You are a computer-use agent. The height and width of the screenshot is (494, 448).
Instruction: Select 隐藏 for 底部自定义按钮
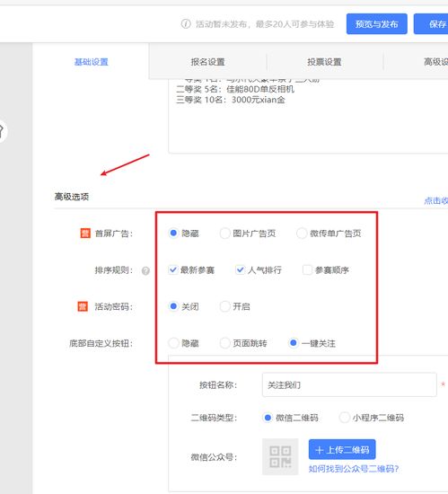(x=173, y=343)
